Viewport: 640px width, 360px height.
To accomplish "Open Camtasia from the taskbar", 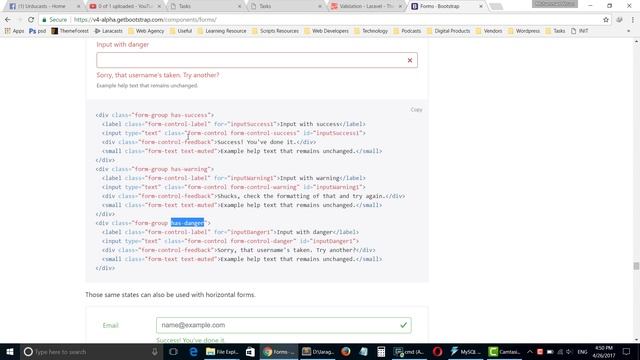I will click(504, 352).
